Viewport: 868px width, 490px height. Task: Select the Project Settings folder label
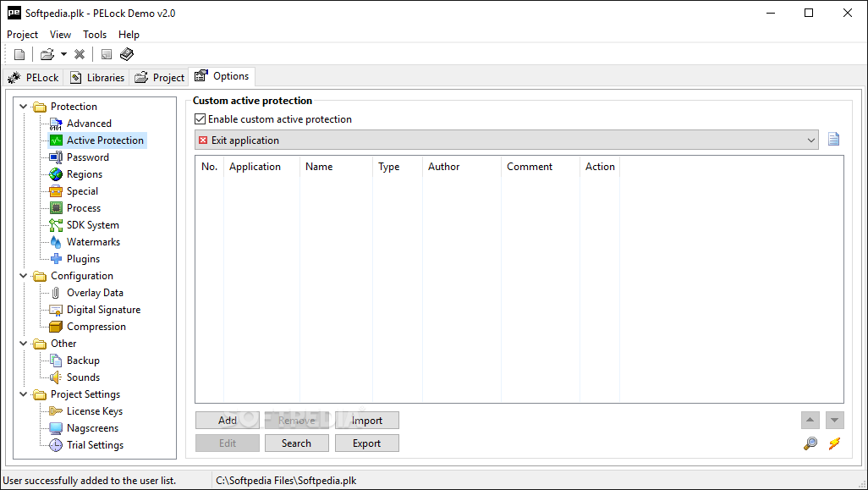[x=85, y=394]
